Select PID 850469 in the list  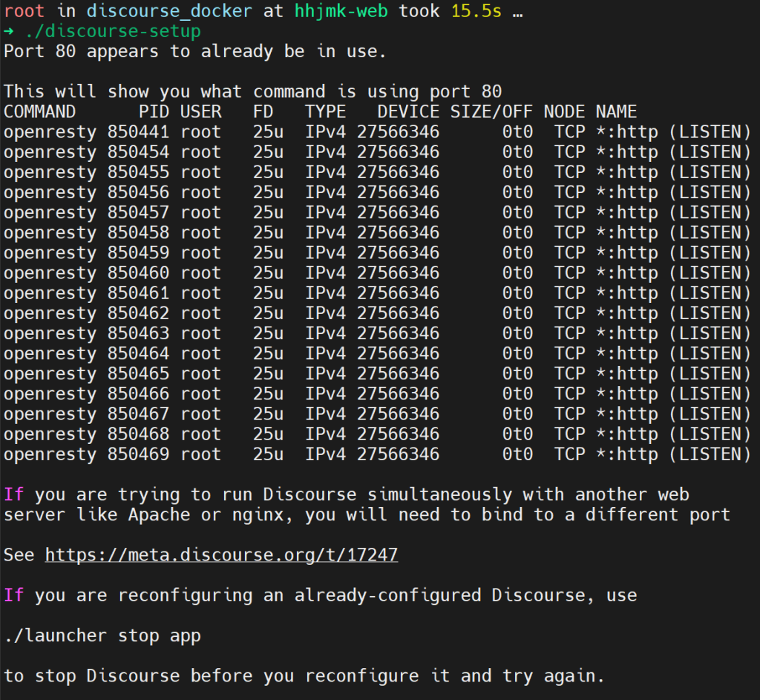[x=138, y=454]
